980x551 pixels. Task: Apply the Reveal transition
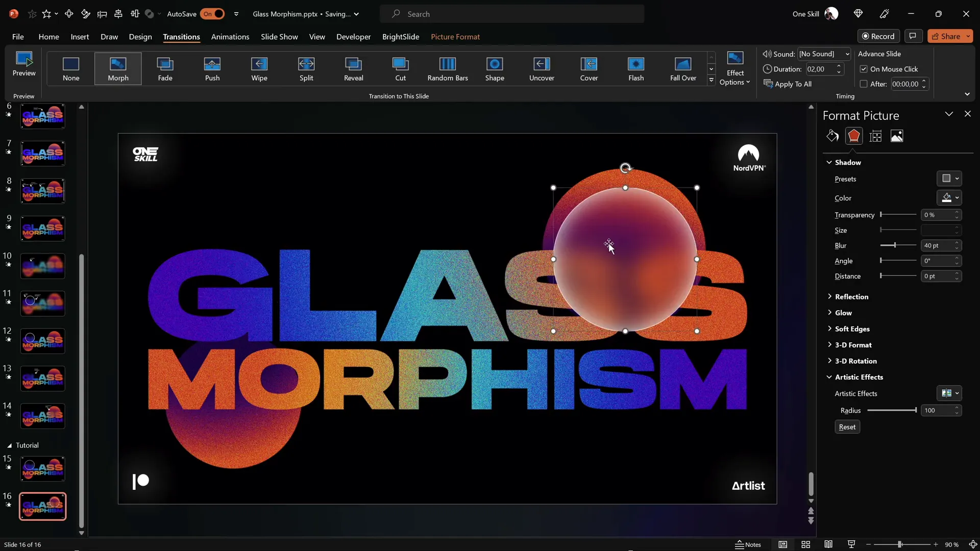click(354, 68)
